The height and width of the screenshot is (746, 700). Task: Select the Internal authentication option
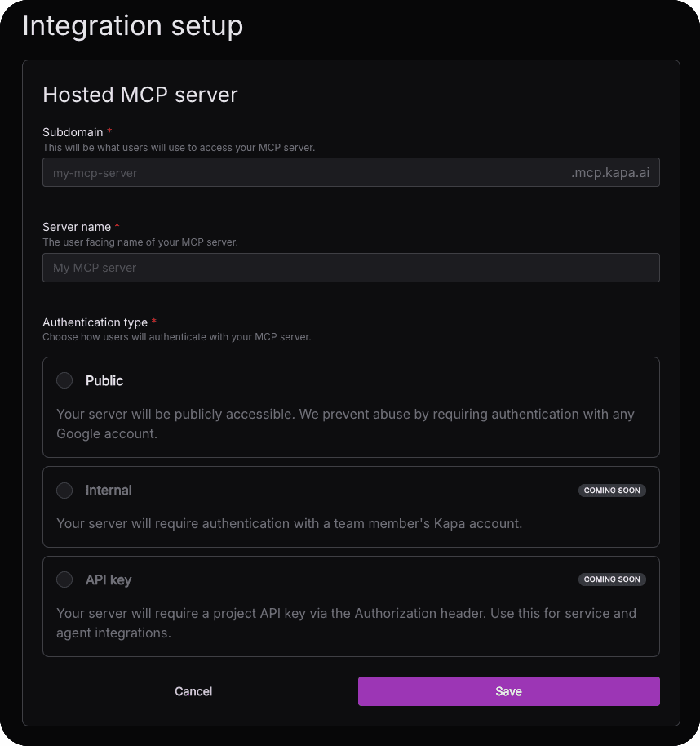click(64, 491)
